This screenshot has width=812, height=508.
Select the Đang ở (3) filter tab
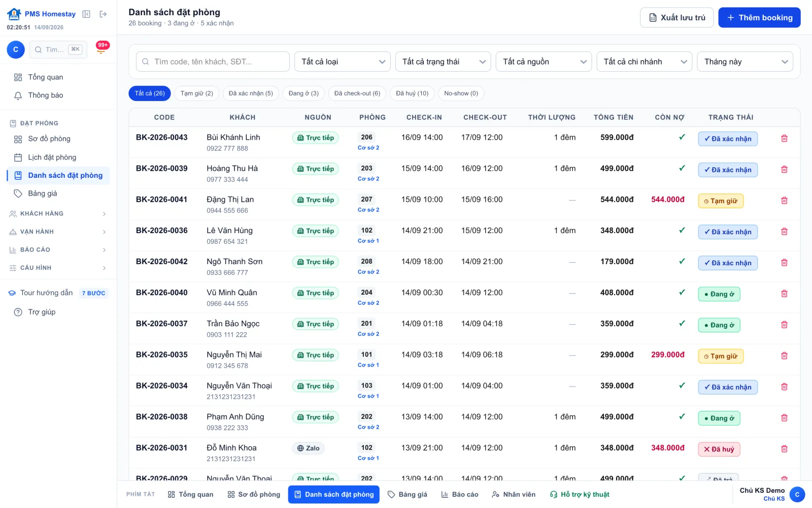point(303,93)
